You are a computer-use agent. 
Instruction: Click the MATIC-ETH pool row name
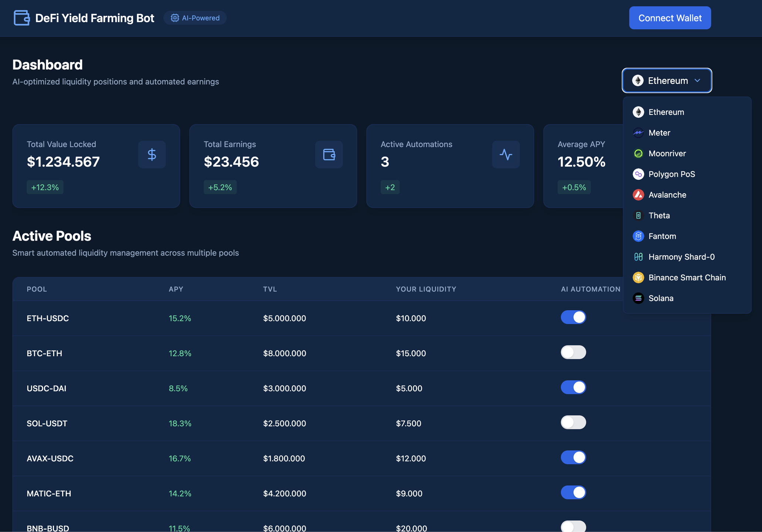pyautogui.click(x=49, y=494)
